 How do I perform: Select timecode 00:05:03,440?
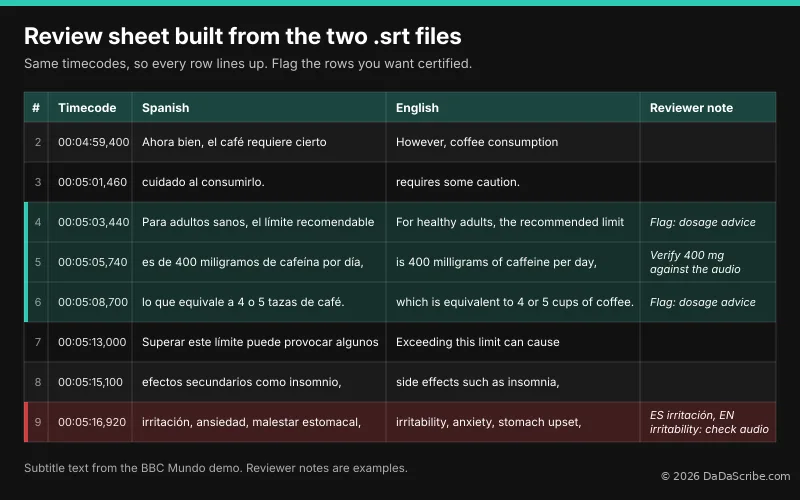tap(93, 222)
